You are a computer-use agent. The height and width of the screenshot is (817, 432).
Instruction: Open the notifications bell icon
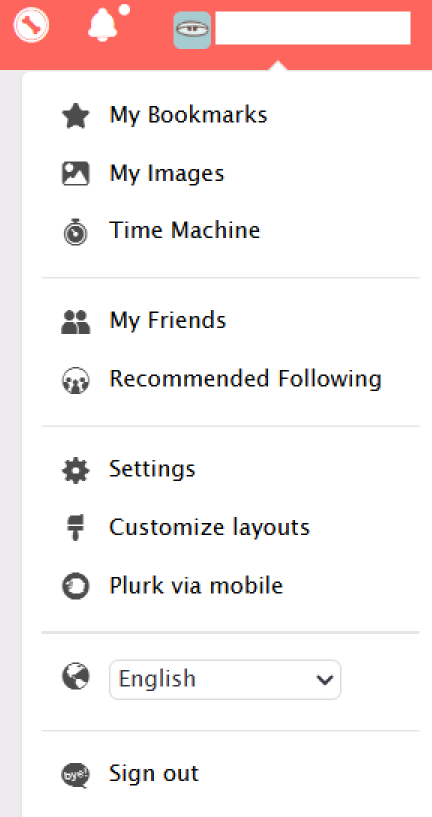102,24
